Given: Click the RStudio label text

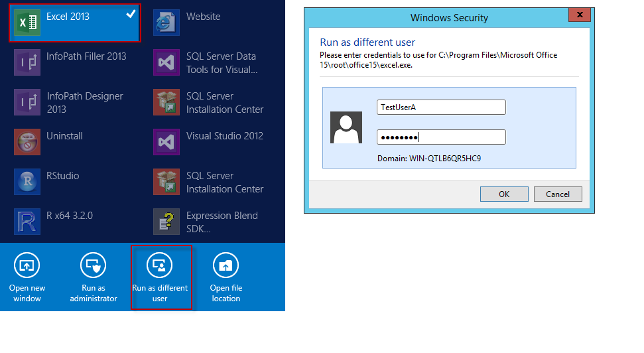Looking at the screenshot, I should tap(63, 176).
